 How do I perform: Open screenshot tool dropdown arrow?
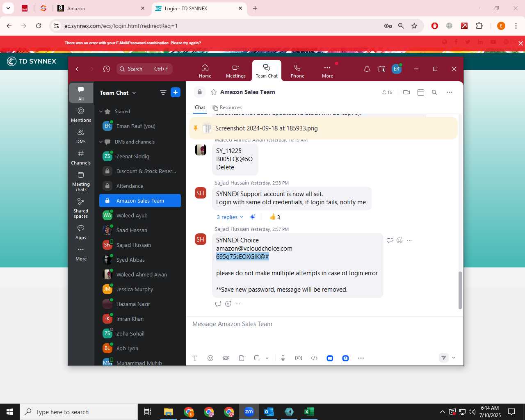click(267, 358)
